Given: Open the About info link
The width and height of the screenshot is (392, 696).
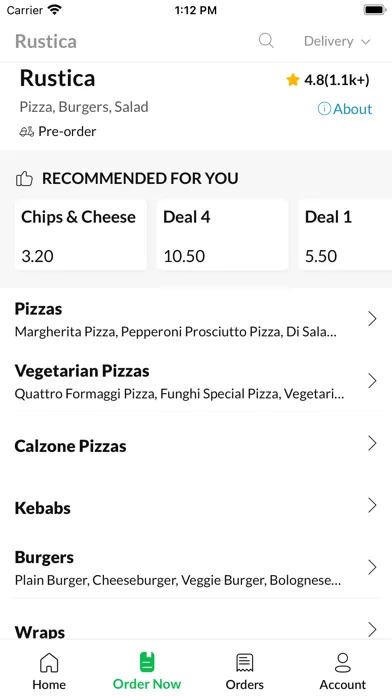Looking at the screenshot, I should (345, 109).
